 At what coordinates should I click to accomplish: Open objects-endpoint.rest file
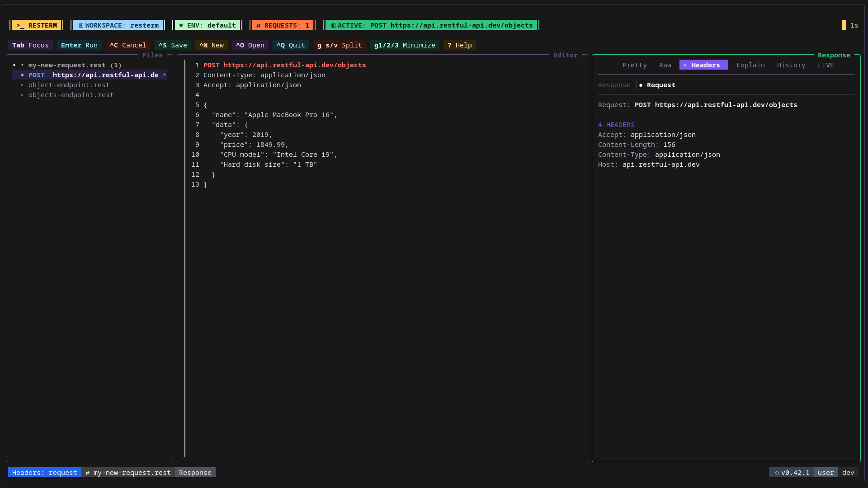71,95
